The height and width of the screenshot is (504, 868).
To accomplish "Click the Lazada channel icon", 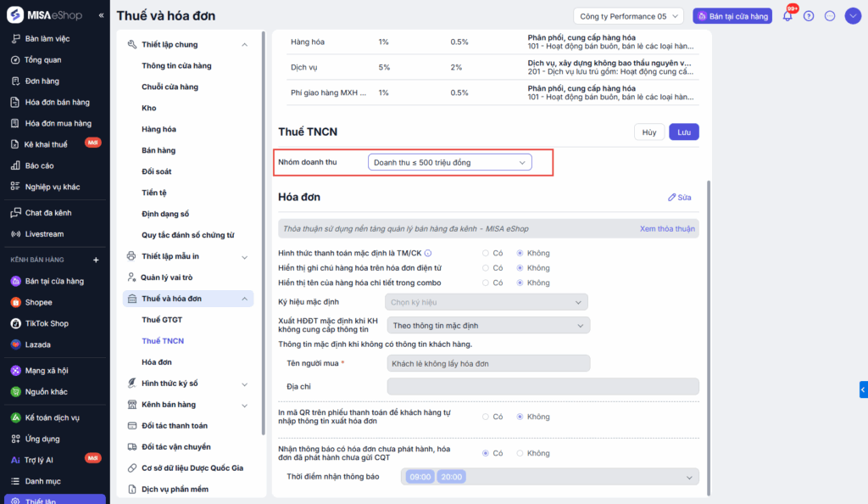I will 16,344.
